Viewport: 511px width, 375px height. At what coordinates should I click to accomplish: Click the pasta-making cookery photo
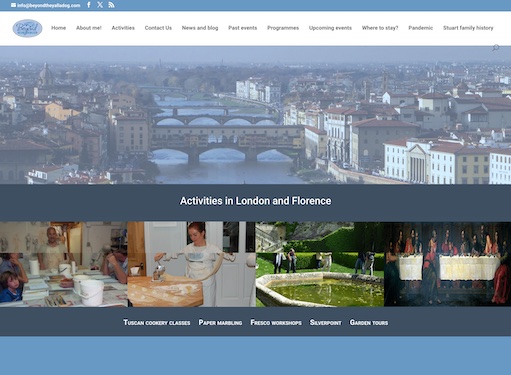tap(192, 264)
